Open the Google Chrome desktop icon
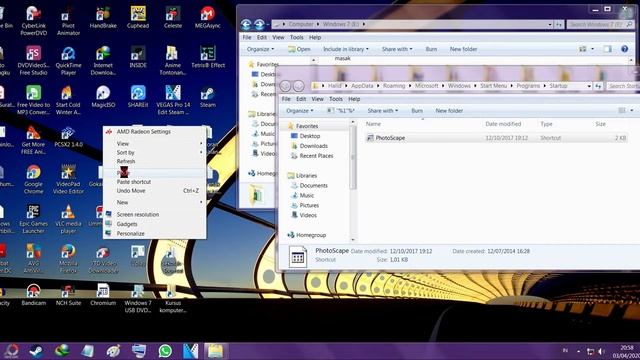This screenshot has height=360, width=640. (x=33, y=180)
